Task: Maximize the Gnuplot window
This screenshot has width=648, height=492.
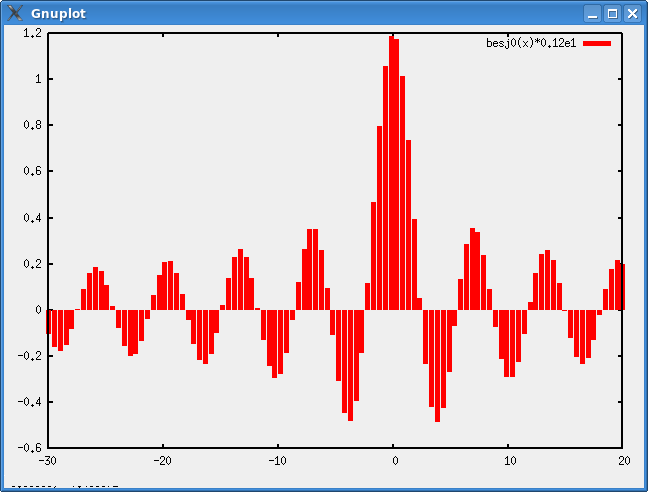Action: [613, 13]
